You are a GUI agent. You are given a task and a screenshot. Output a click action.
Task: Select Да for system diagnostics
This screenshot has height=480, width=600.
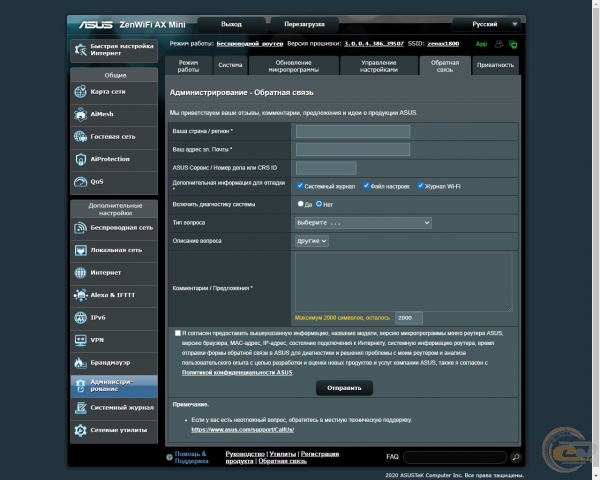coord(300,204)
